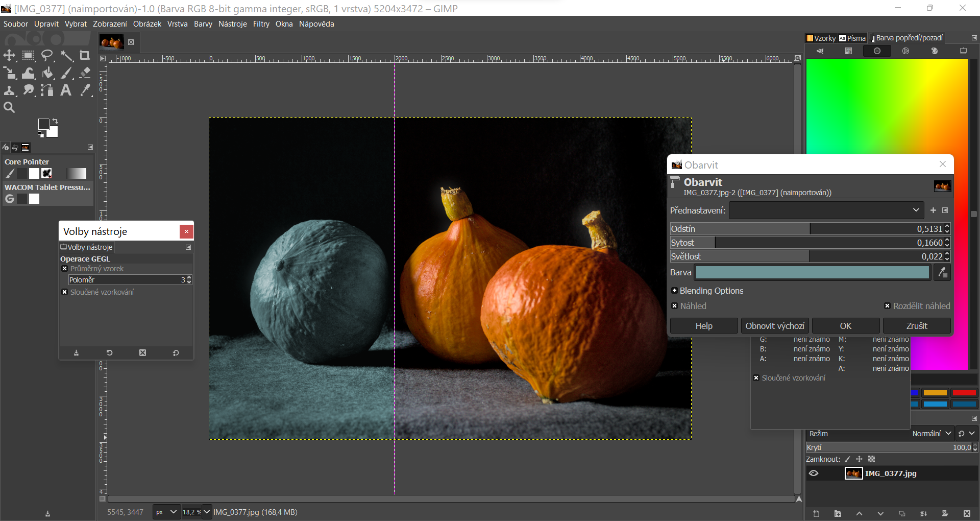Select the Color Picker eyedropper tool
The width and height of the screenshot is (980, 521).
[85, 90]
